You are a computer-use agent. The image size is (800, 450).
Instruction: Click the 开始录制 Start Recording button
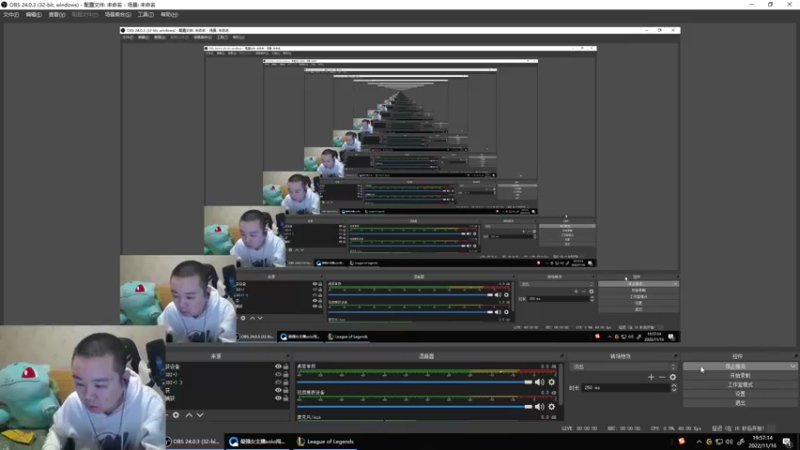[x=740, y=376]
